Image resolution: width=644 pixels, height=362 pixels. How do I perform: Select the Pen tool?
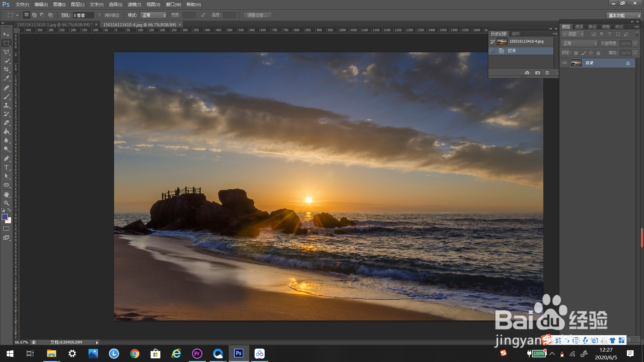point(6,159)
